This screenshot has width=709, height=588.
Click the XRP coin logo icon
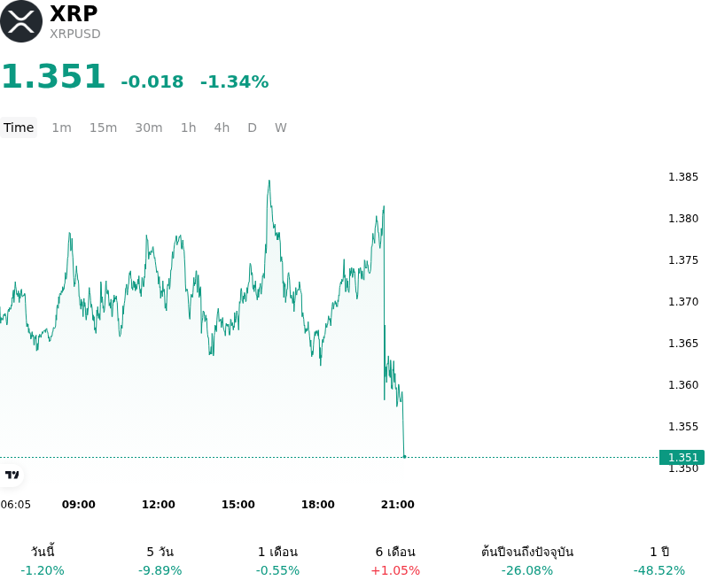pos(20,21)
